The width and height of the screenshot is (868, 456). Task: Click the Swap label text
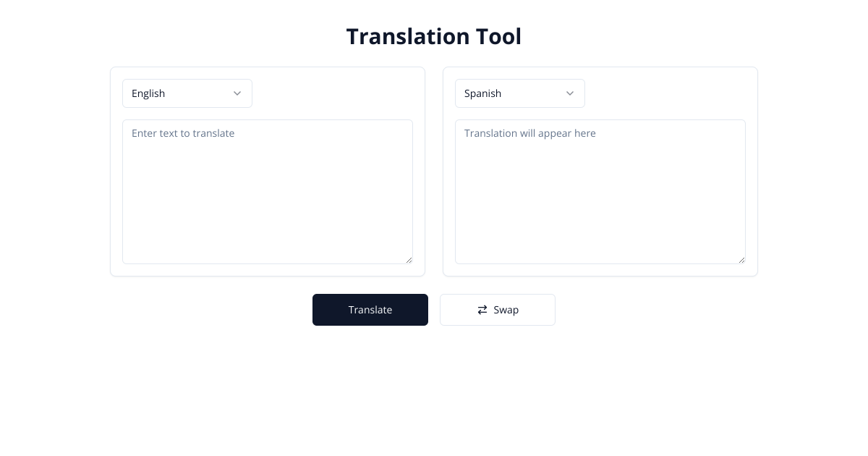pos(506,310)
